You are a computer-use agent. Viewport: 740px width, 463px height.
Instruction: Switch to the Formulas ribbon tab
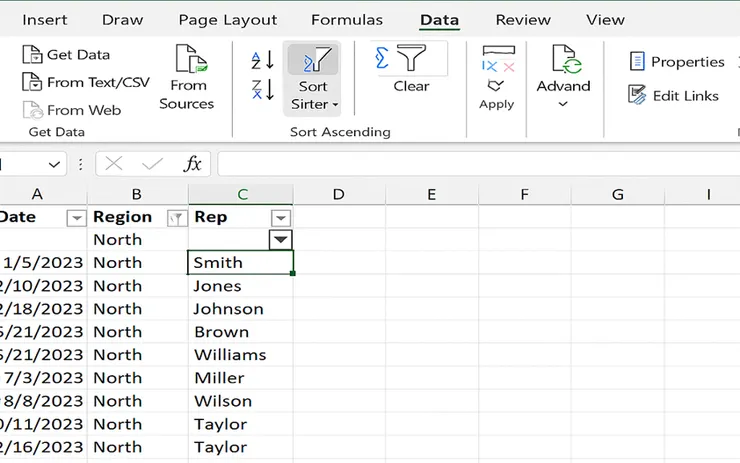click(346, 20)
